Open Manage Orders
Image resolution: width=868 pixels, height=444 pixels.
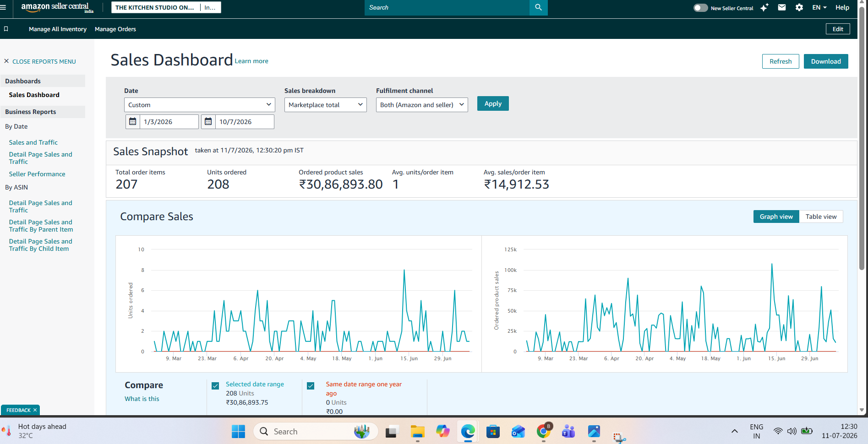coord(115,29)
